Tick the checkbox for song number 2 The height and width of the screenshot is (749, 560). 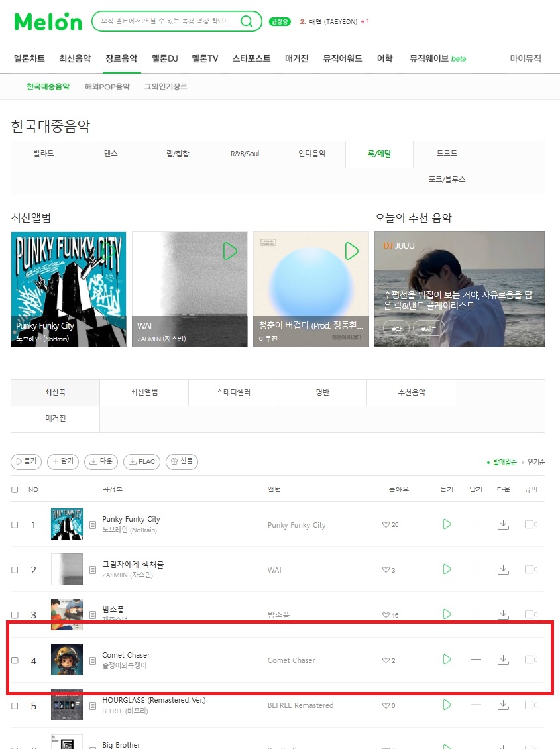15,570
